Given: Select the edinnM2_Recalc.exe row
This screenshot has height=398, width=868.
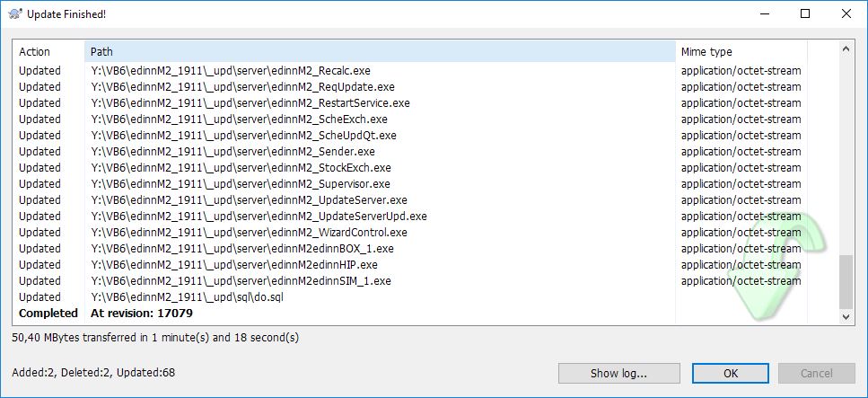Looking at the screenshot, I should coord(243,70).
